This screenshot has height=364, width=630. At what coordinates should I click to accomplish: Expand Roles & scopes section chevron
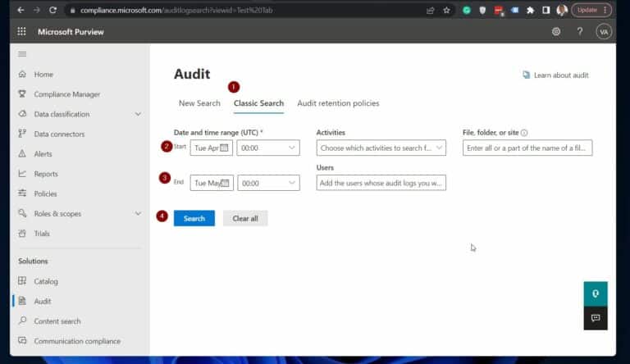[x=138, y=214]
